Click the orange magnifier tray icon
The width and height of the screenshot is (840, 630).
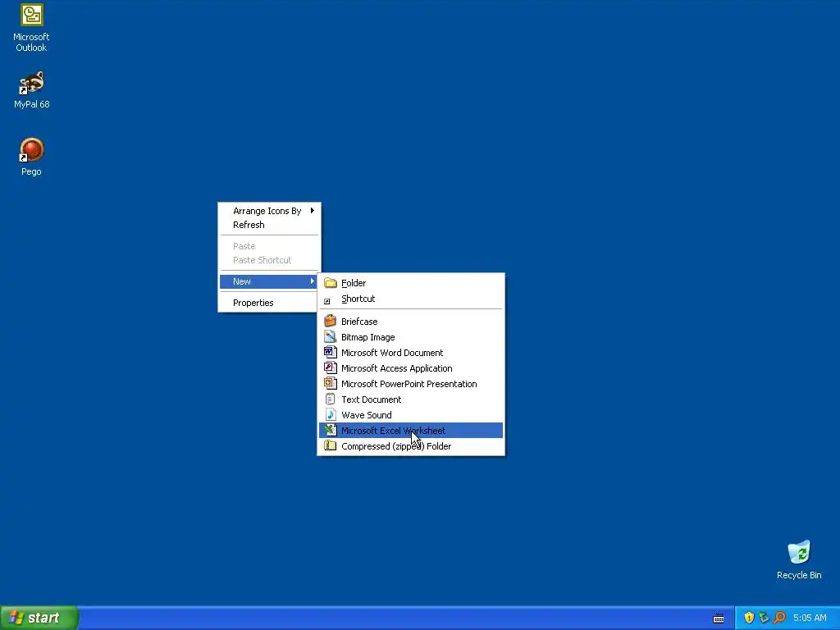pos(779,618)
